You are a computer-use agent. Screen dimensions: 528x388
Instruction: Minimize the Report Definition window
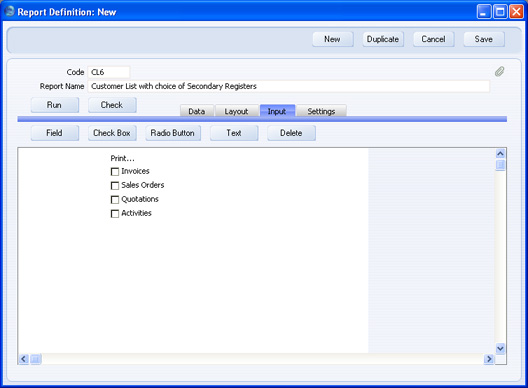coord(484,12)
